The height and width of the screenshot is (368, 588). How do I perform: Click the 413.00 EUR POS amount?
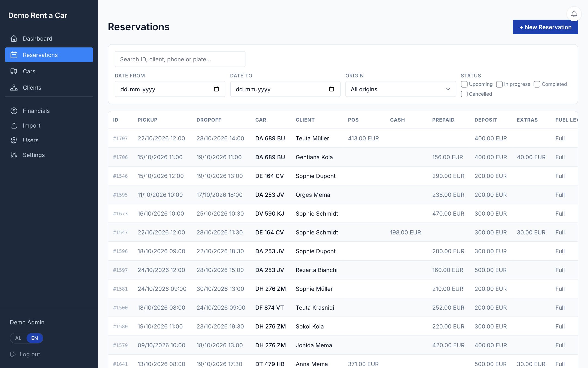[x=363, y=138]
